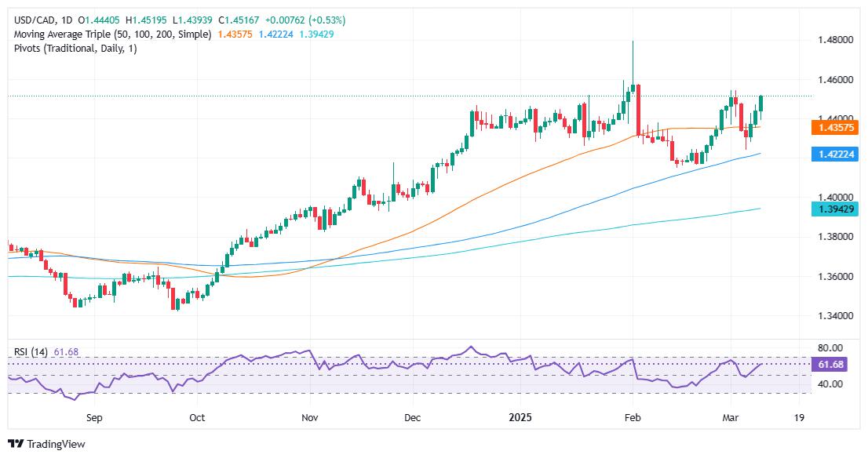Click the RSI (14) indicator label
The width and height of the screenshot is (868, 458).
click(31, 352)
